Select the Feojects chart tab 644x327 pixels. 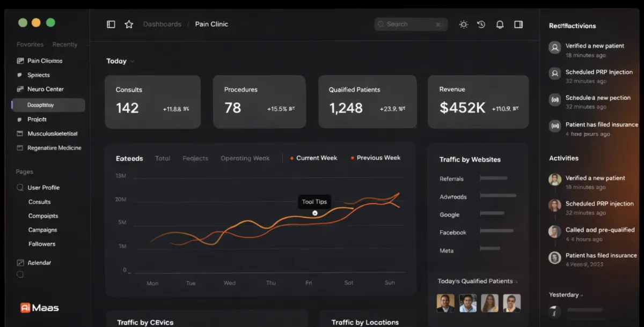[195, 158]
